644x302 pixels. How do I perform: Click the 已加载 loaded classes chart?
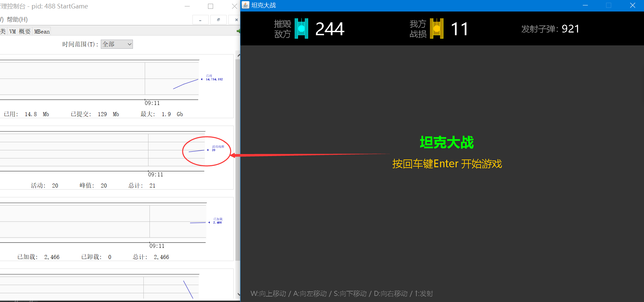103,221
